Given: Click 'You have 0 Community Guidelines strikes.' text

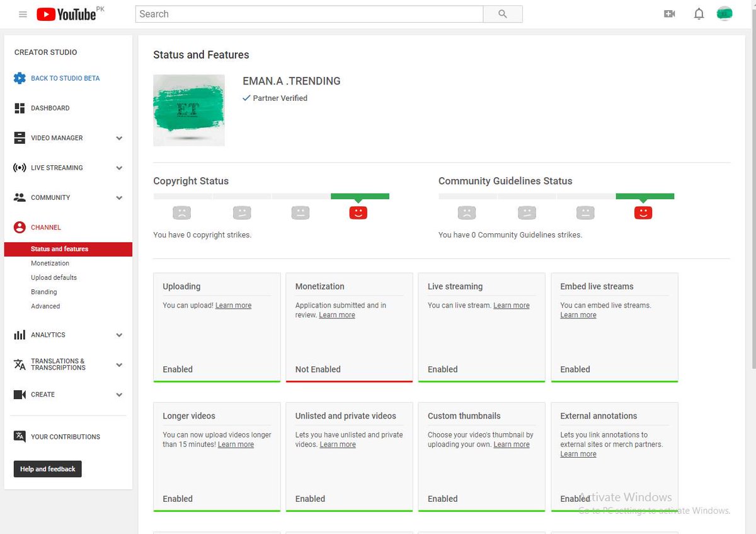Looking at the screenshot, I should (x=510, y=235).
